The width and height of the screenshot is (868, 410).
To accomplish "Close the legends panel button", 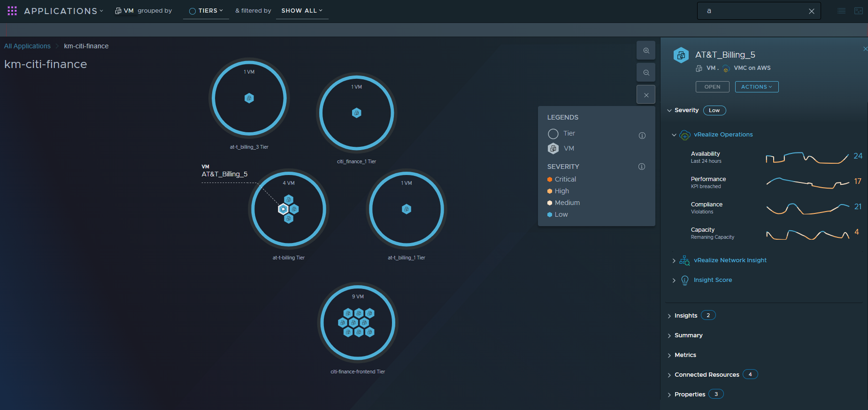I will click(x=646, y=94).
